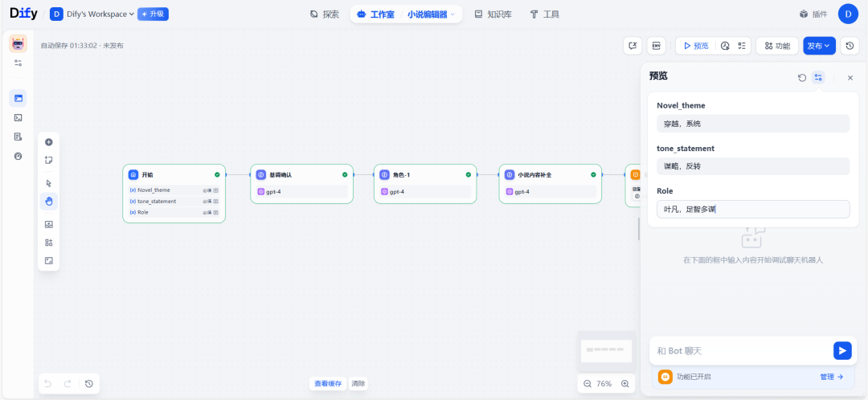The height and width of the screenshot is (400, 868).
Task: Click the 管理 link in chat panel
Action: pyautogui.click(x=831, y=376)
